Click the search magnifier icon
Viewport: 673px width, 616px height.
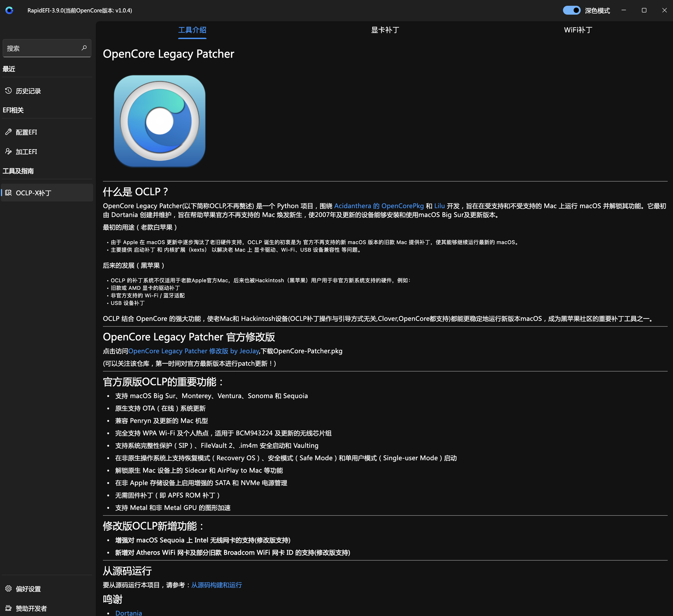[84, 48]
